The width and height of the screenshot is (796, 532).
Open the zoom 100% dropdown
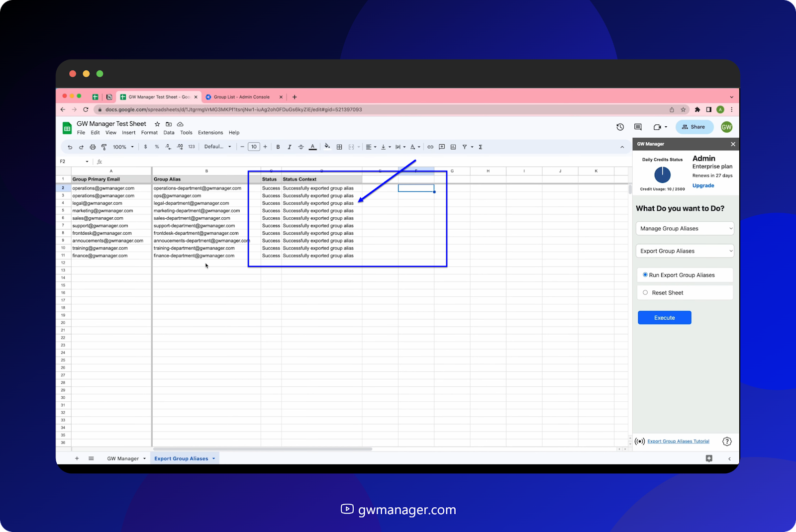(123, 147)
